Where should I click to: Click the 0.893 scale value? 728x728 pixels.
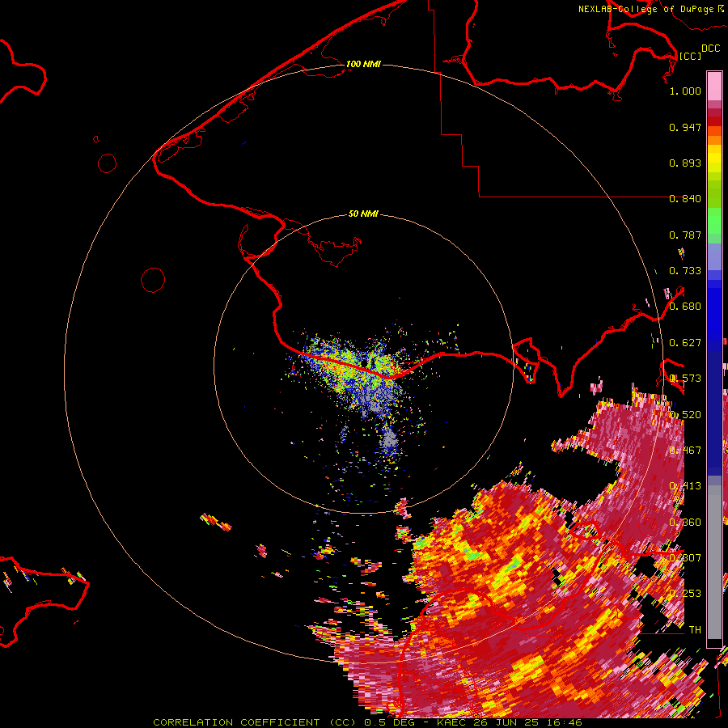[685, 163]
